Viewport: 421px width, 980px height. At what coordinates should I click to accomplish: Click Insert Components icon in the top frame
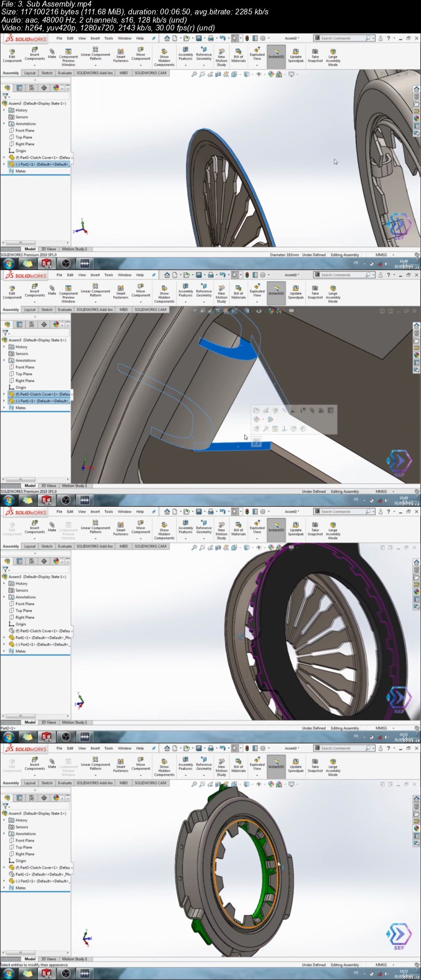(x=35, y=49)
